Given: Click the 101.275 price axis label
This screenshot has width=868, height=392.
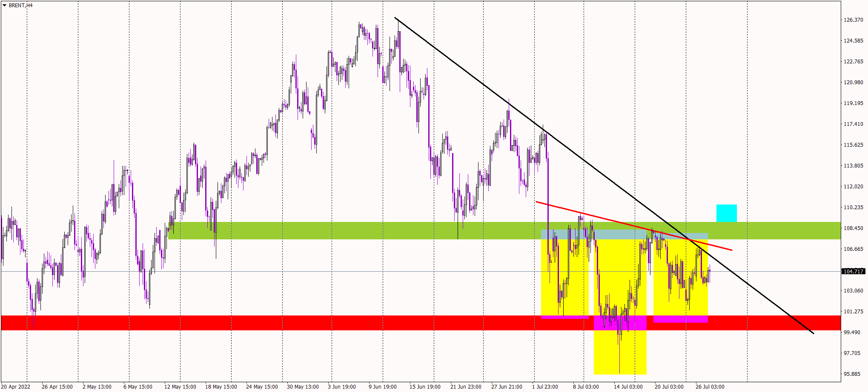Looking at the screenshot, I should click(x=854, y=311).
